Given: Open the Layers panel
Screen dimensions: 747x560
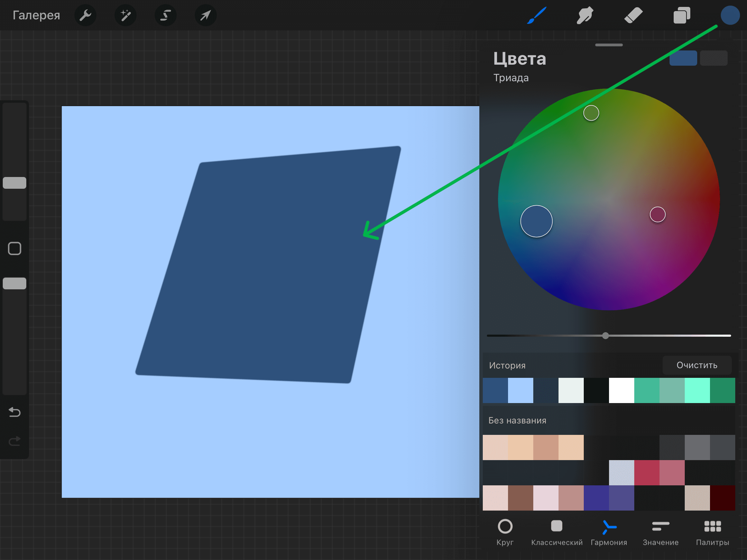Looking at the screenshot, I should point(682,15).
